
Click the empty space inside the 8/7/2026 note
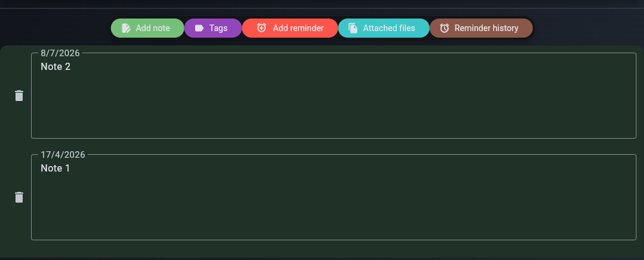click(334, 107)
